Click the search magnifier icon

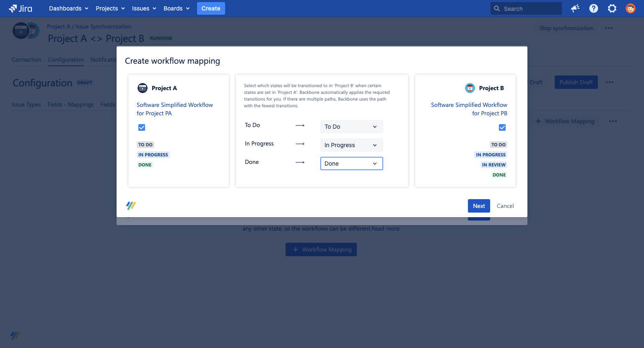(x=496, y=8)
